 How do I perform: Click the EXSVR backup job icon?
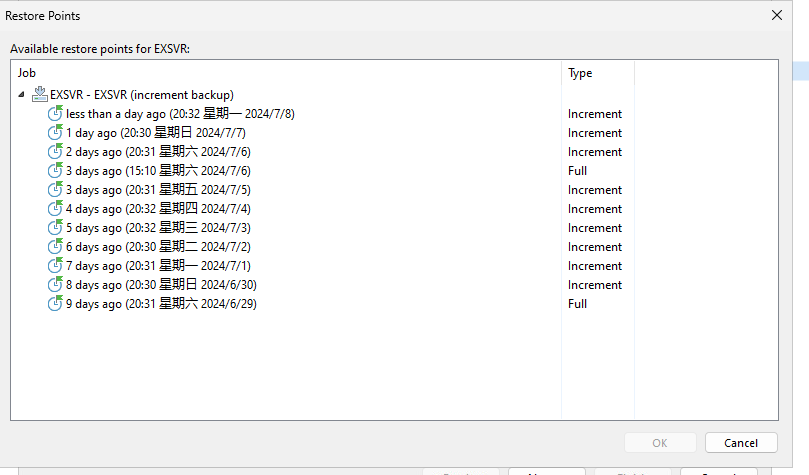point(40,94)
